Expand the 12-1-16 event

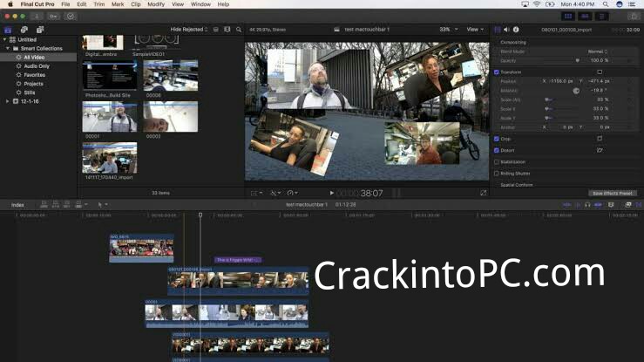tap(7, 101)
